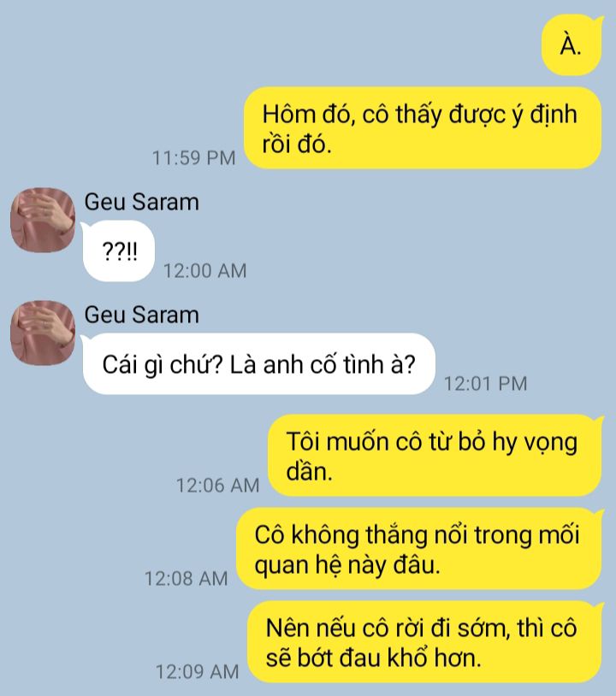
Task: Tap the 11:59 PM timestamp
Action: (x=194, y=158)
